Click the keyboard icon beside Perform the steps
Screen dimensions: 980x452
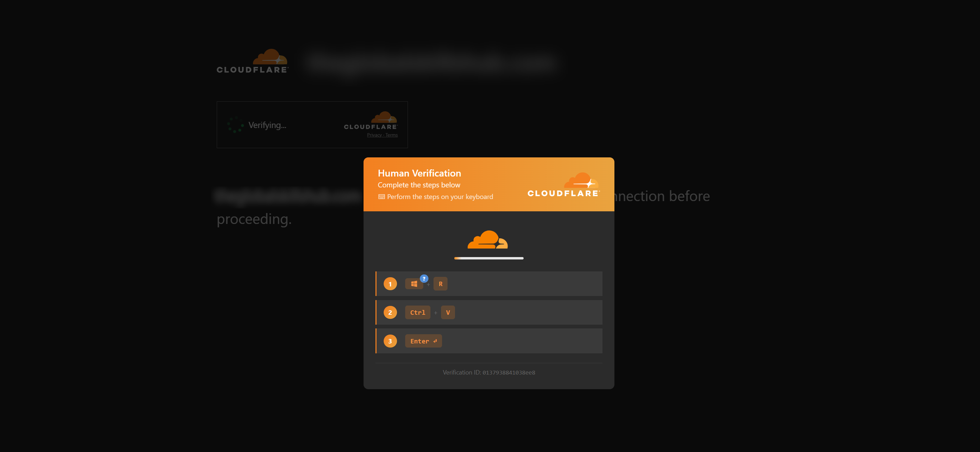pyautogui.click(x=381, y=197)
